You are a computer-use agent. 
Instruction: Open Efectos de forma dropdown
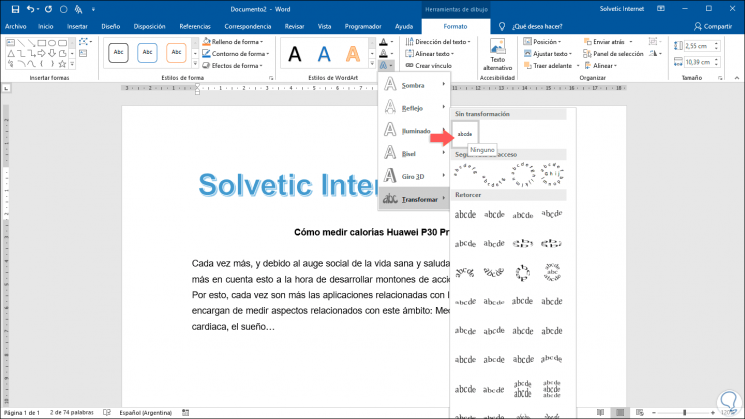click(x=233, y=66)
